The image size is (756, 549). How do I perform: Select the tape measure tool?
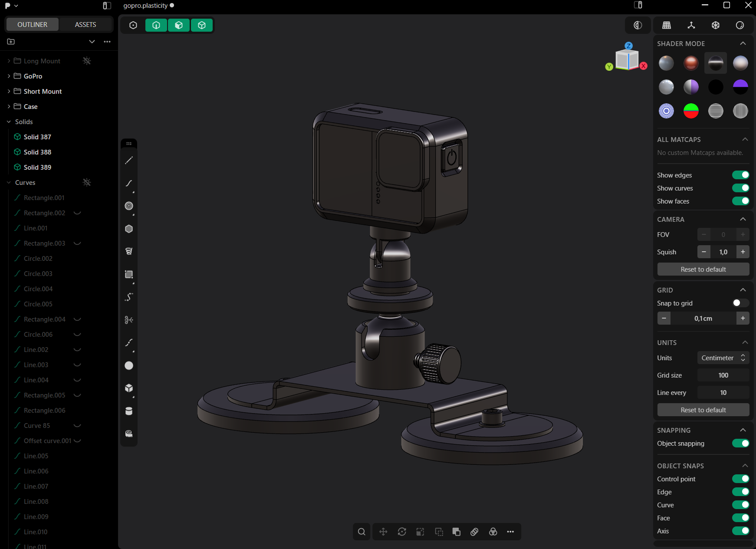(129, 434)
